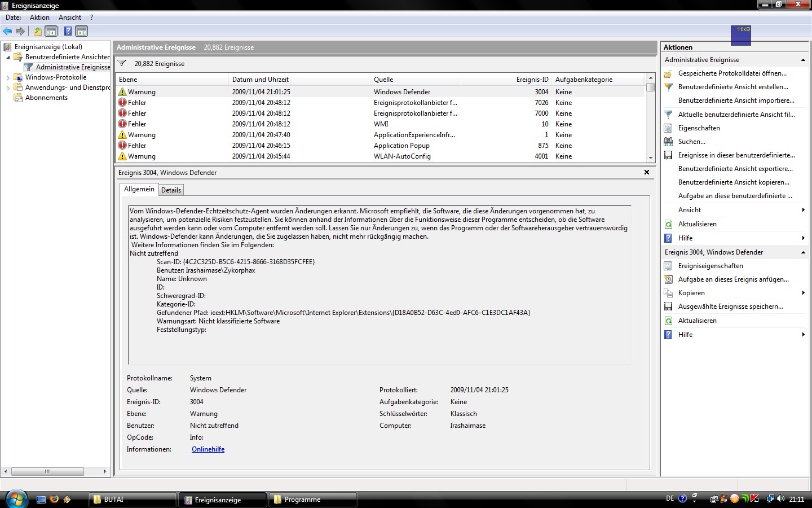The image size is (812, 508).
Task: Open Hilfe submenu arrow under Administrative Ereignisse
Action: (x=803, y=238)
